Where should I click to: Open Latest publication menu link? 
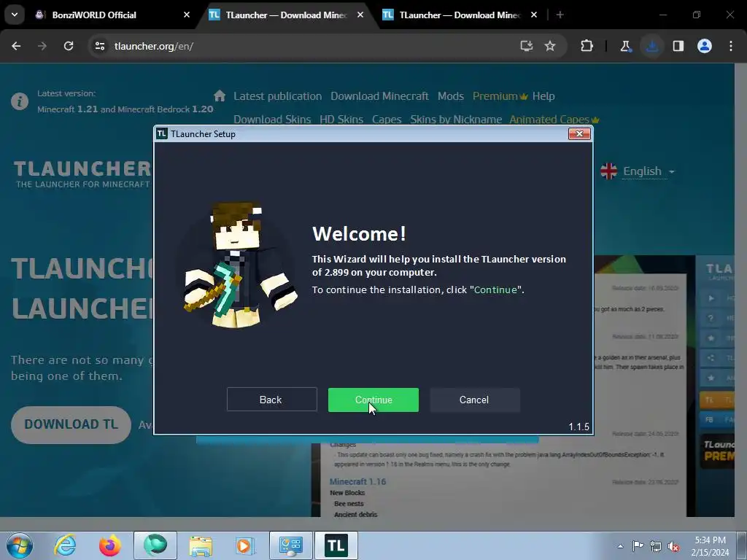click(278, 96)
